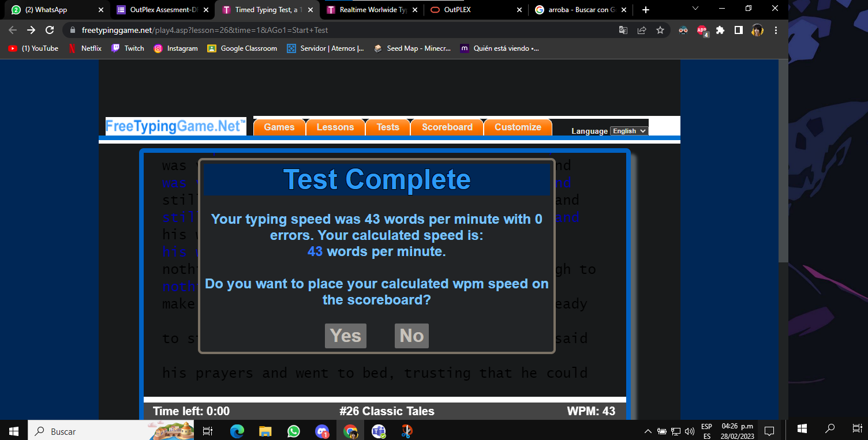Open the volume tray icon
Image resolution: width=868 pixels, height=440 pixels.
pyautogui.click(x=690, y=431)
